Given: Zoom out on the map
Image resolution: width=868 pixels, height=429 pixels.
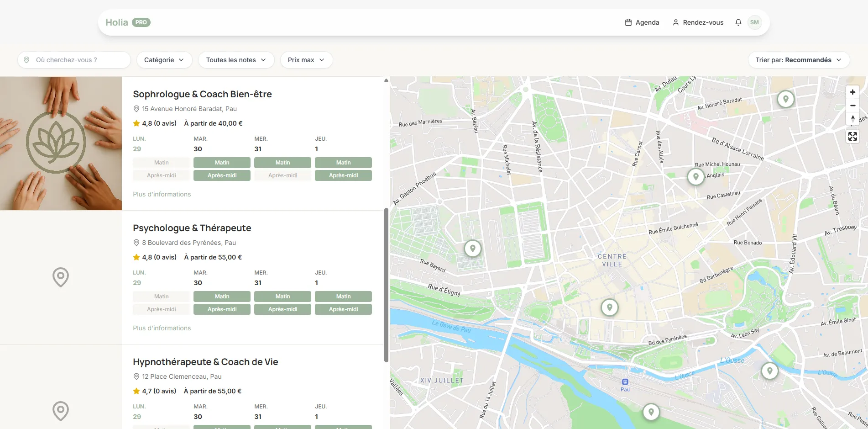Looking at the screenshot, I should click(x=852, y=105).
